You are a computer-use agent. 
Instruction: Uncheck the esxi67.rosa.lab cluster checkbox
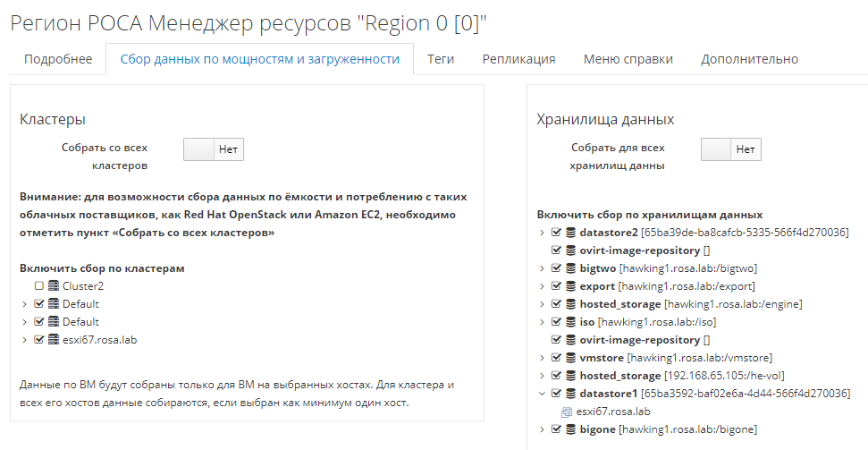pos(38,340)
